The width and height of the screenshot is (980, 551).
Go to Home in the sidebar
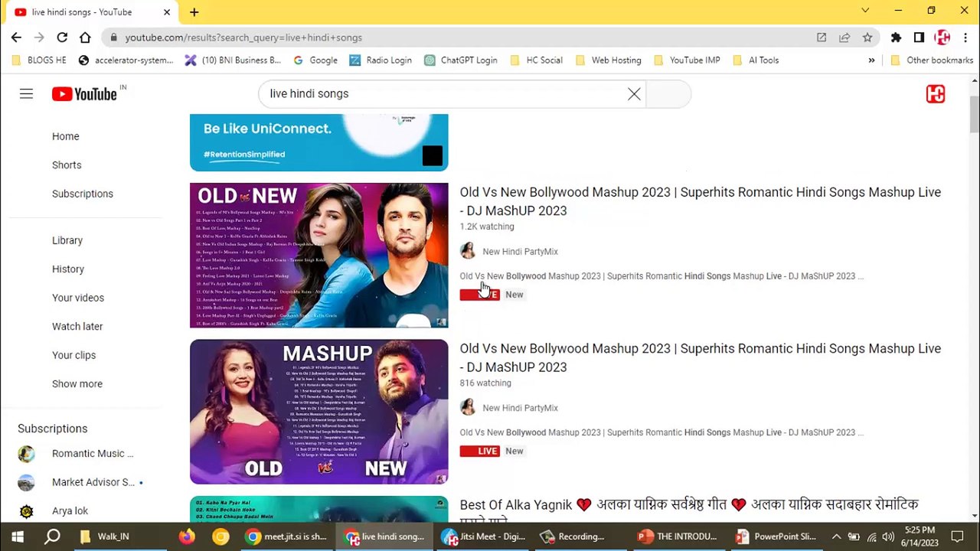65,136
